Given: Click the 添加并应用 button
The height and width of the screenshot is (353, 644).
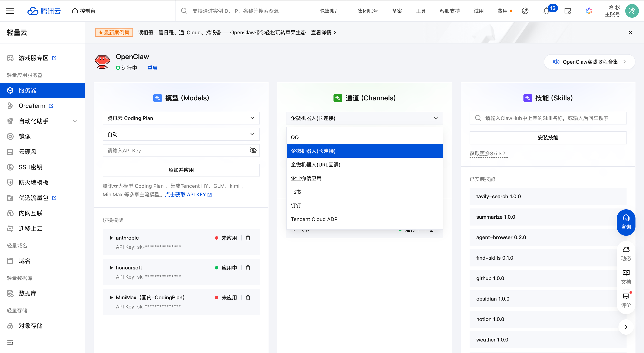Looking at the screenshot, I should tap(181, 170).
